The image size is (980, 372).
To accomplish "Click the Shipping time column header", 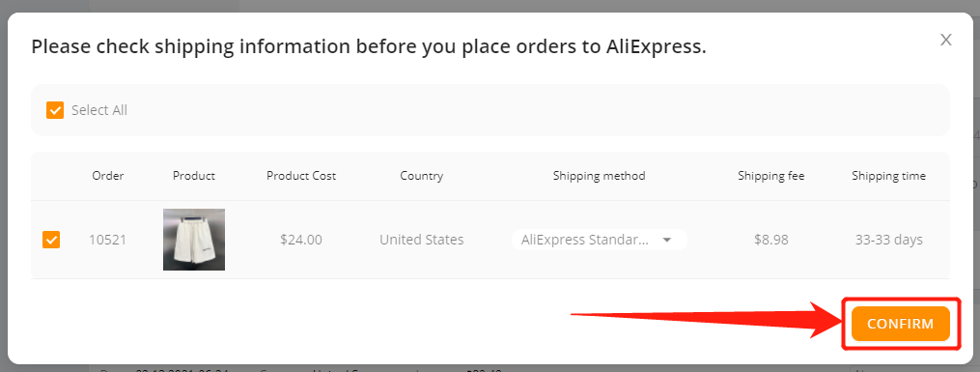I will pos(888,176).
